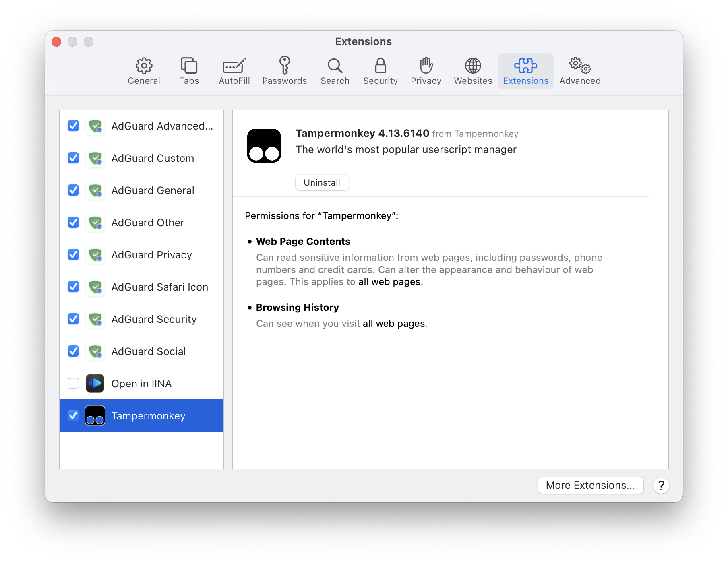Disable the AdGuard Privacy extension
Image resolution: width=728 pixels, height=562 pixels.
(73, 255)
